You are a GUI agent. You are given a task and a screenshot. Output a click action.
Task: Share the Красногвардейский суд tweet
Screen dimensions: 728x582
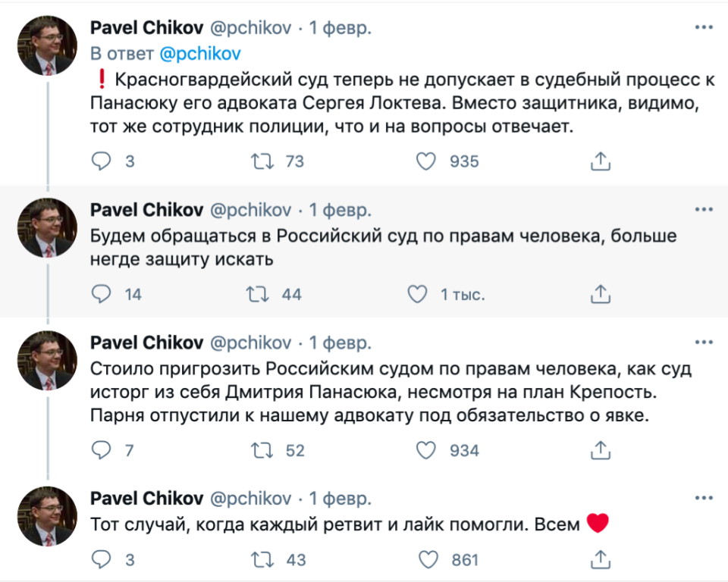pyautogui.click(x=600, y=161)
